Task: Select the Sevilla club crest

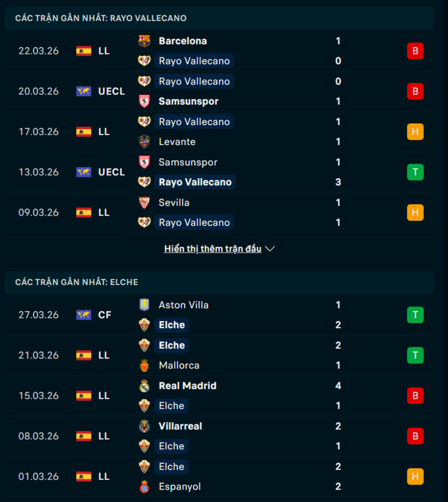Action: pos(144,202)
